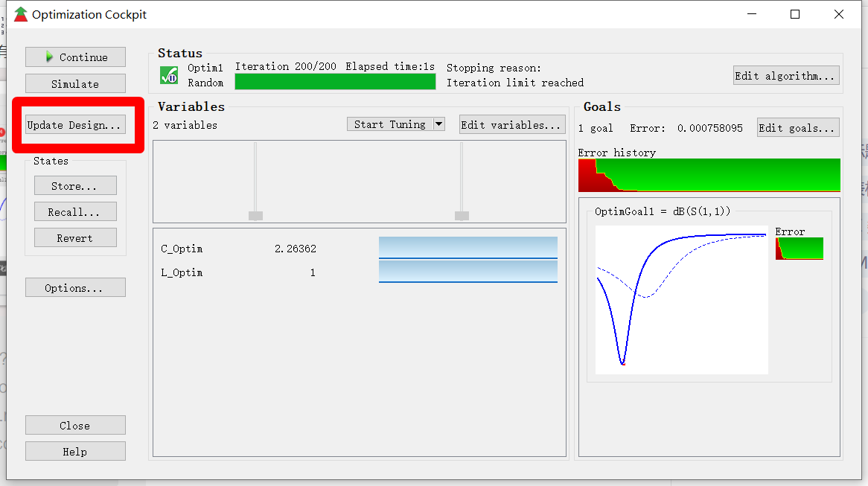
Task: Close the Optimization Cockpit via Close button
Action: [x=75, y=425]
